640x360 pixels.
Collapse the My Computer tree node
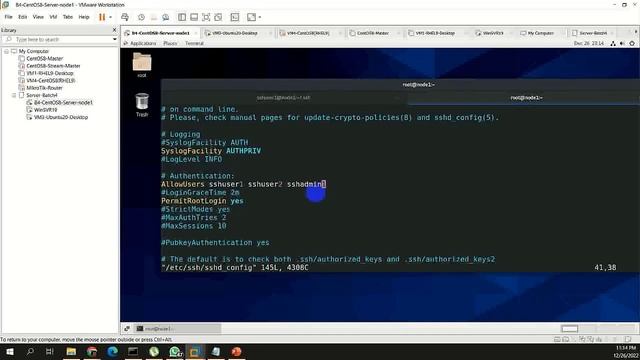[7, 51]
